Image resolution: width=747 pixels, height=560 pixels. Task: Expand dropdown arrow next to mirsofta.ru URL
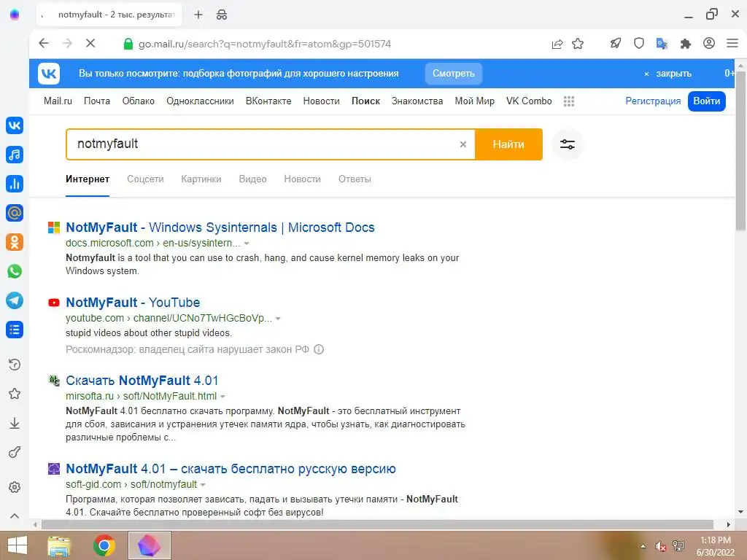(222, 396)
